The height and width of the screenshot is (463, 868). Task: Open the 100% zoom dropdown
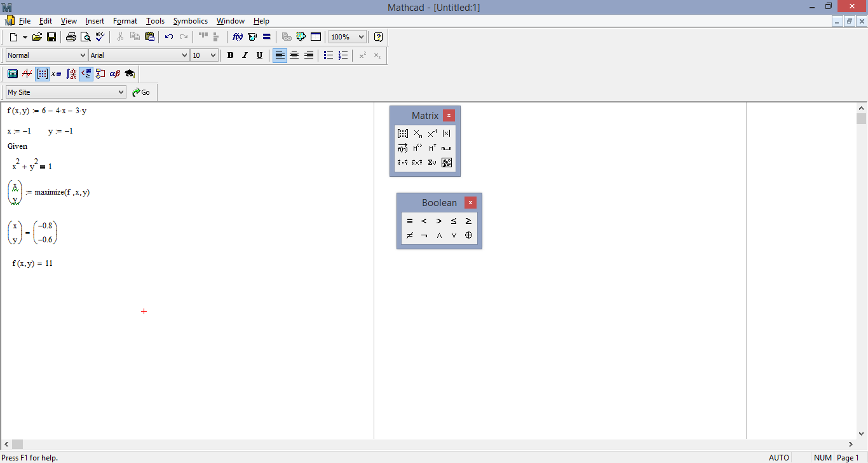[x=361, y=37]
